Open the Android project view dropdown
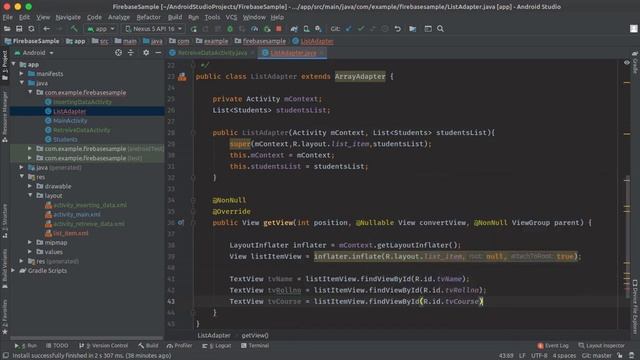 [34, 53]
